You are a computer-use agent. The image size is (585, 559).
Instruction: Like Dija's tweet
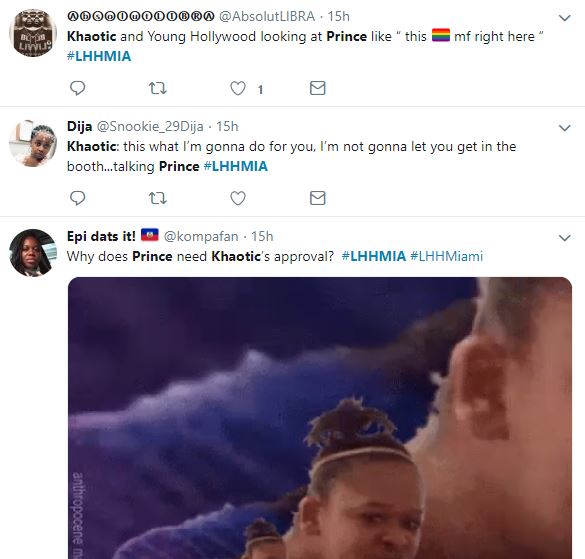(x=238, y=198)
